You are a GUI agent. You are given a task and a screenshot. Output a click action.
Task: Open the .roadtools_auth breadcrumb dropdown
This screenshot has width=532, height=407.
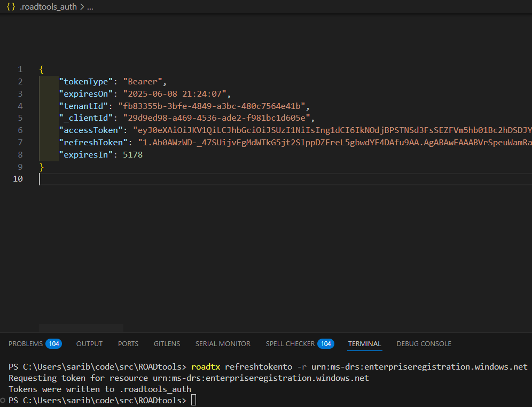tap(48, 7)
